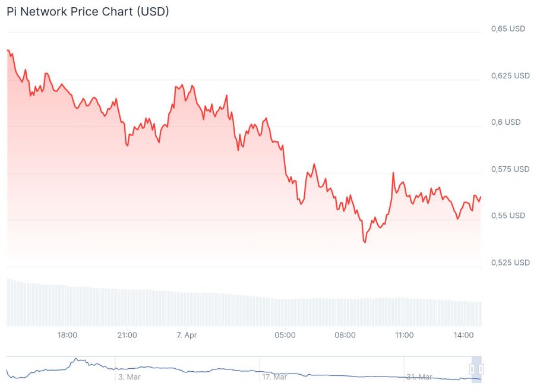
Task: Click the 0,575 USD price label
Action: (x=510, y=169)
